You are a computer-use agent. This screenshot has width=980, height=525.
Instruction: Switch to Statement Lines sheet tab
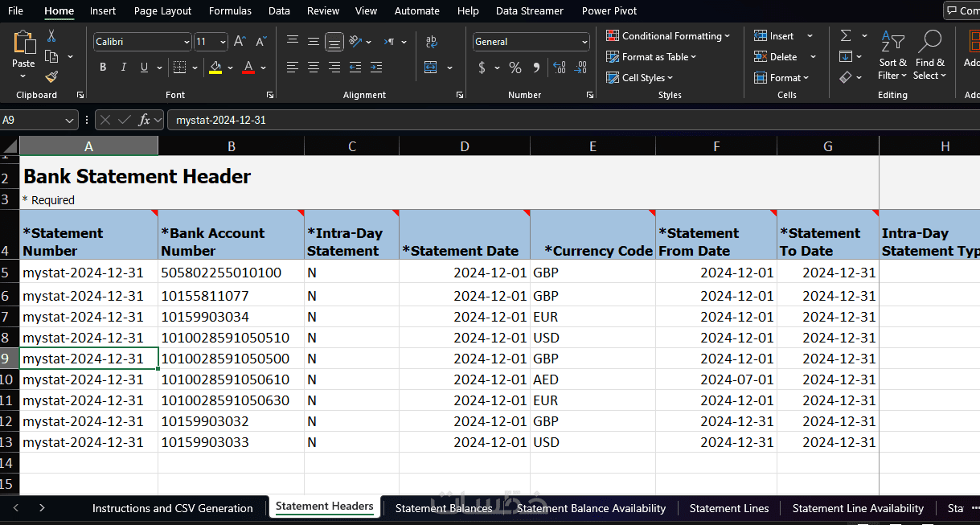(x=728, y=508)
